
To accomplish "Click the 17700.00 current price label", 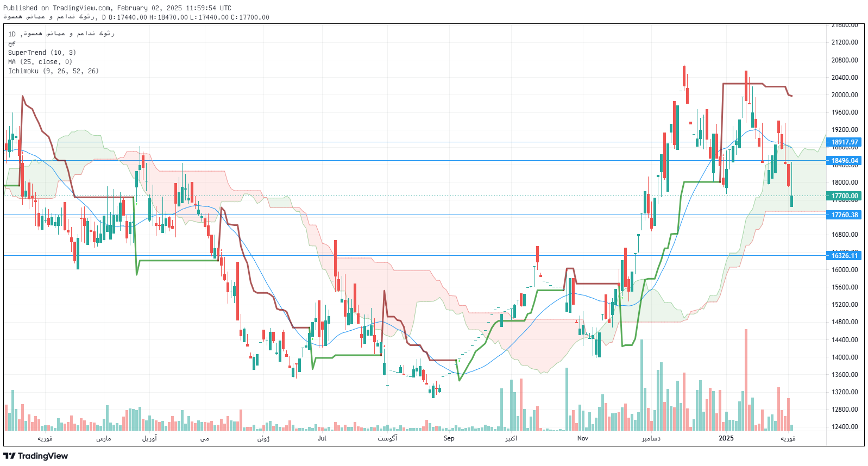I will coord(845,196).
